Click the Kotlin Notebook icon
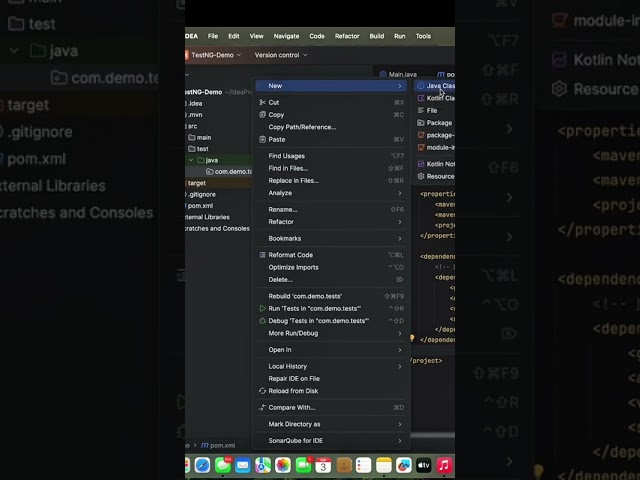Image resolution: width=640 pixels, height=480 pixels. tap(421, 164)
